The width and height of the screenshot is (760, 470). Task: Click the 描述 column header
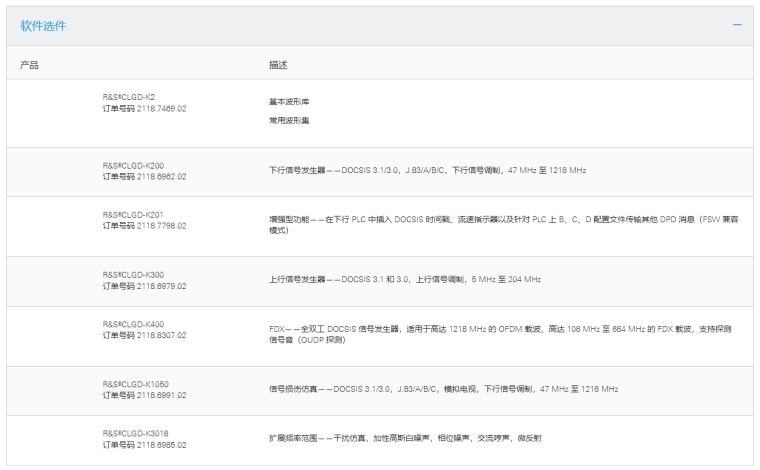point(277,65)
